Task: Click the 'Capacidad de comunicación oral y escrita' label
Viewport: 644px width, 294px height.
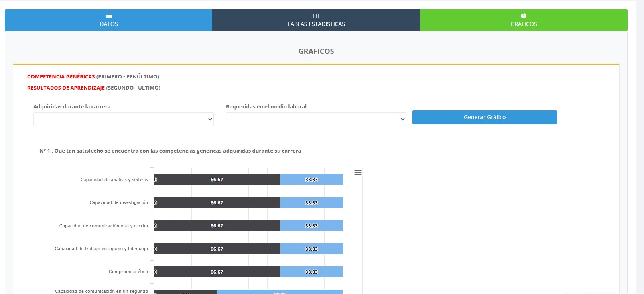Action: pos(104,226)
